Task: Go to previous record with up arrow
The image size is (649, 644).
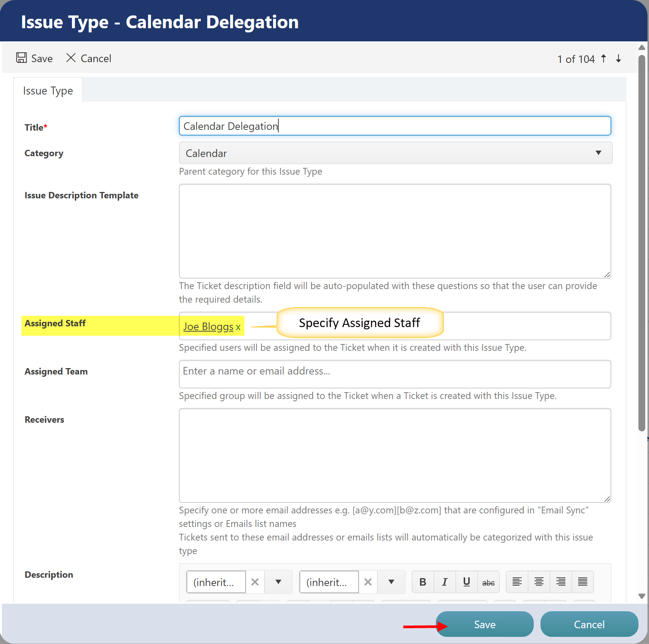Action: [x=603, y=58]
